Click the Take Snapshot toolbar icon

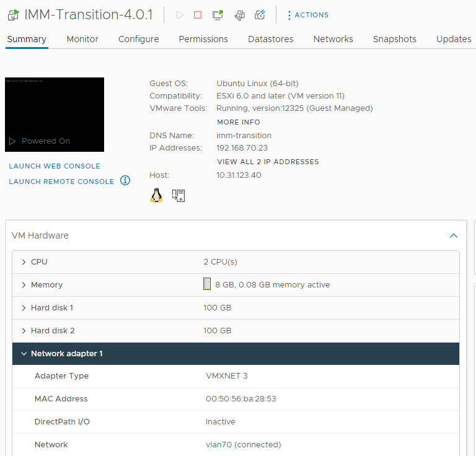tap(260, 15)
